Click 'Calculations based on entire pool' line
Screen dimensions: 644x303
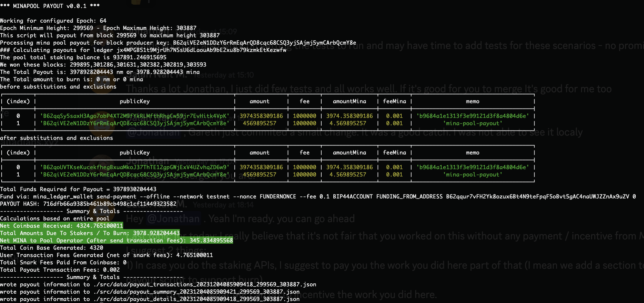coord(55,218)
